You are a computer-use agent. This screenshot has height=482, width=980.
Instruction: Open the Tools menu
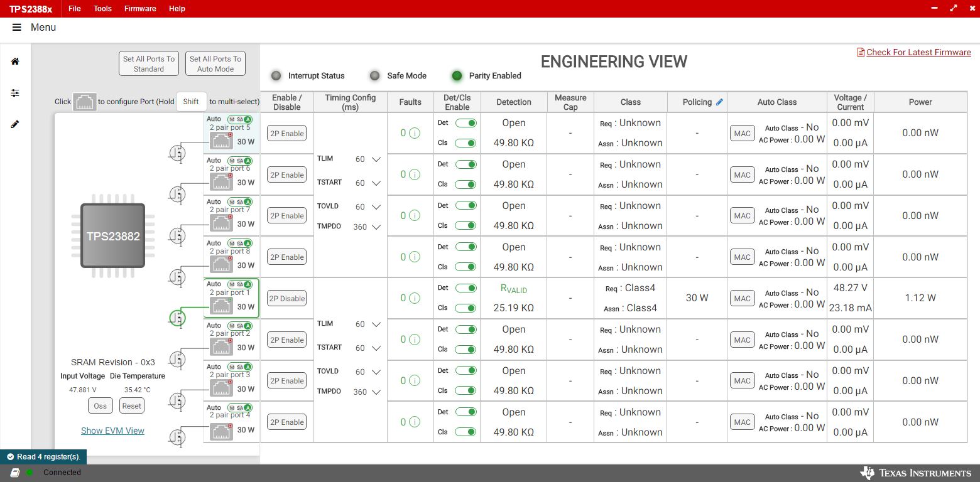(102, 9)
